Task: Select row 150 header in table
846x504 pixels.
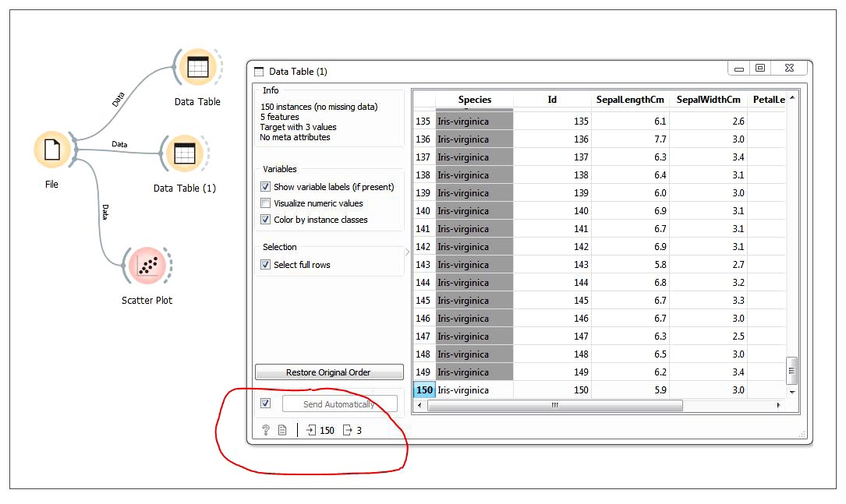Action: [x=423, y=390]
